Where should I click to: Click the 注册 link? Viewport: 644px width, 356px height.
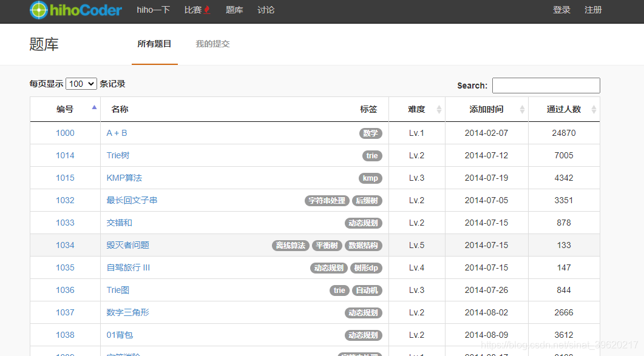click(593, 10)
